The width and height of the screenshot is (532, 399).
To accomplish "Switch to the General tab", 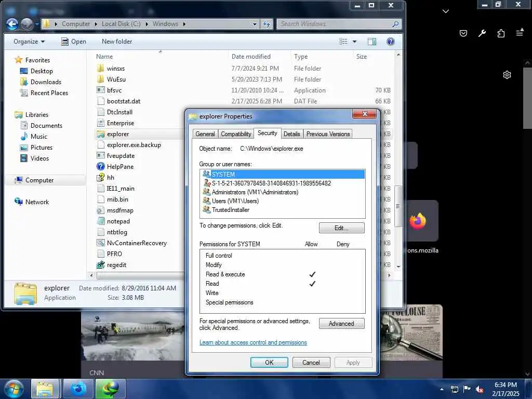I will 205,134.
